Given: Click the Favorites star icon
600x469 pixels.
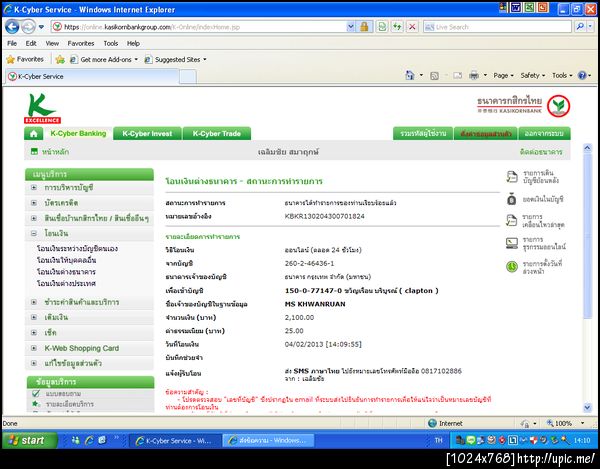Looking at the screenshot, I should (11, 59).
